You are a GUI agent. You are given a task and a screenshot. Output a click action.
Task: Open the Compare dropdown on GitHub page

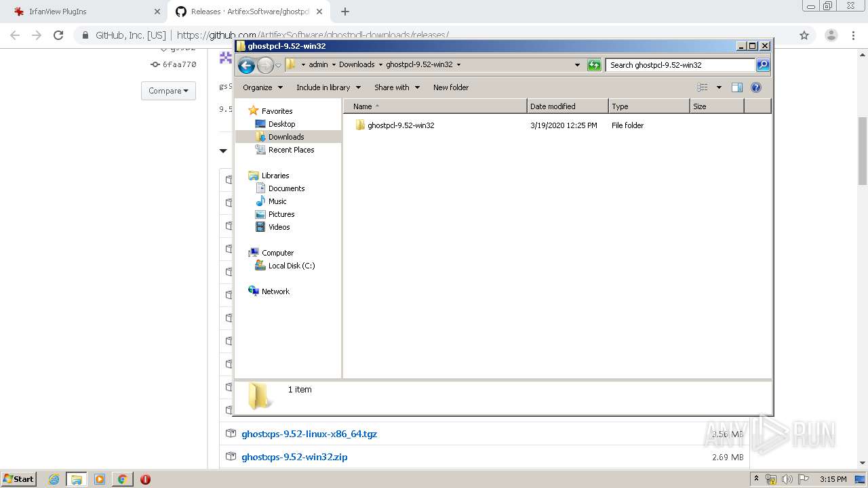[x=168, y=91]
